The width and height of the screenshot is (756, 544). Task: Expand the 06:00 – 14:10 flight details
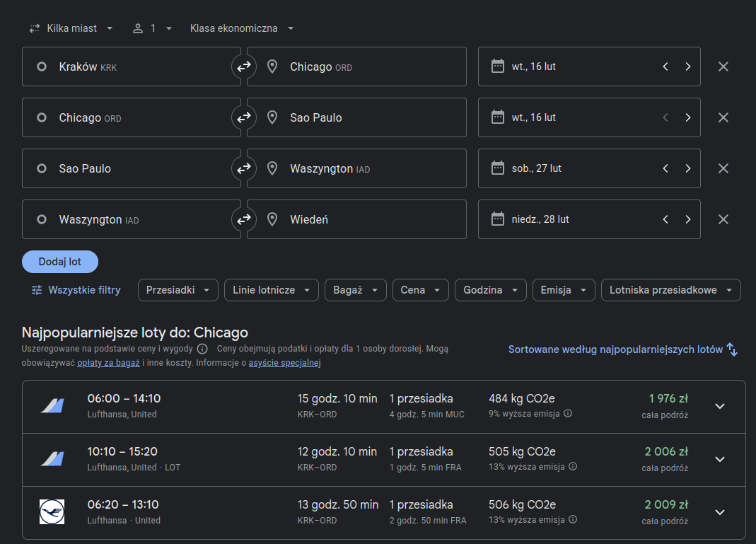[x=720, y=407]
